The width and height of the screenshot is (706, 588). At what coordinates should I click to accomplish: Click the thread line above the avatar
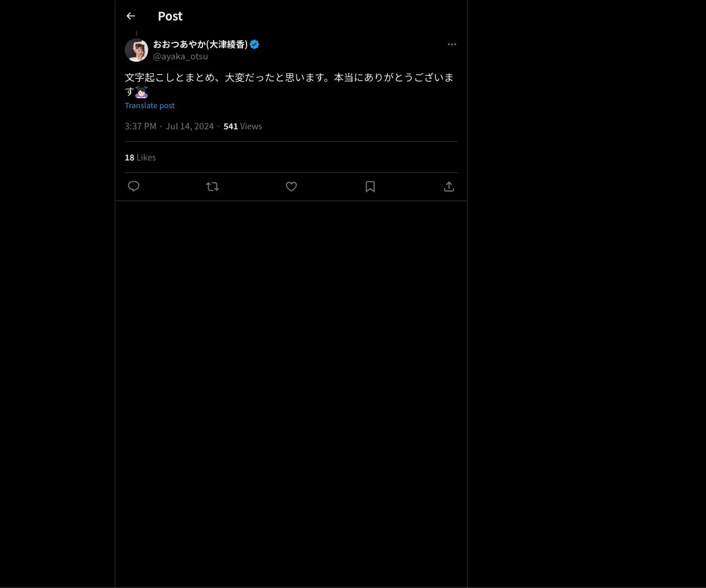[136, 34]
